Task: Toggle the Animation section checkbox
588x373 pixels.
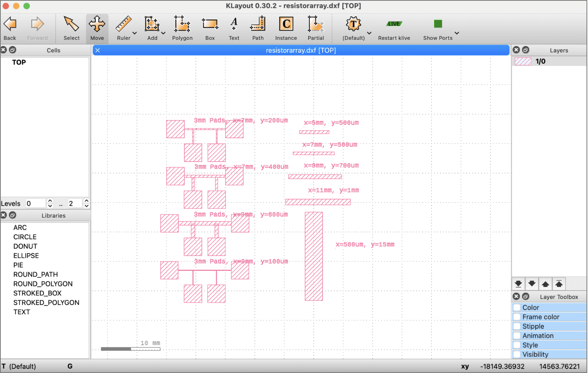Action: click(x=517, y=335)
